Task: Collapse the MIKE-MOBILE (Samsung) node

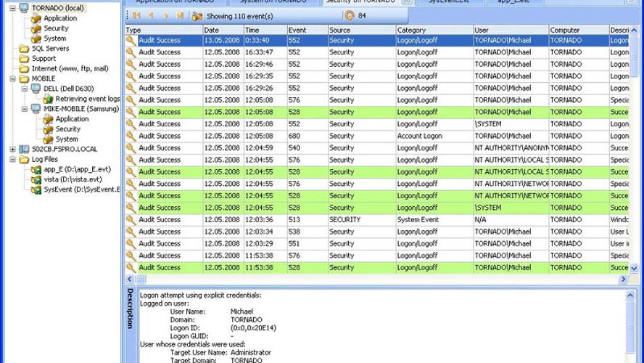Action: coord(24,108)
